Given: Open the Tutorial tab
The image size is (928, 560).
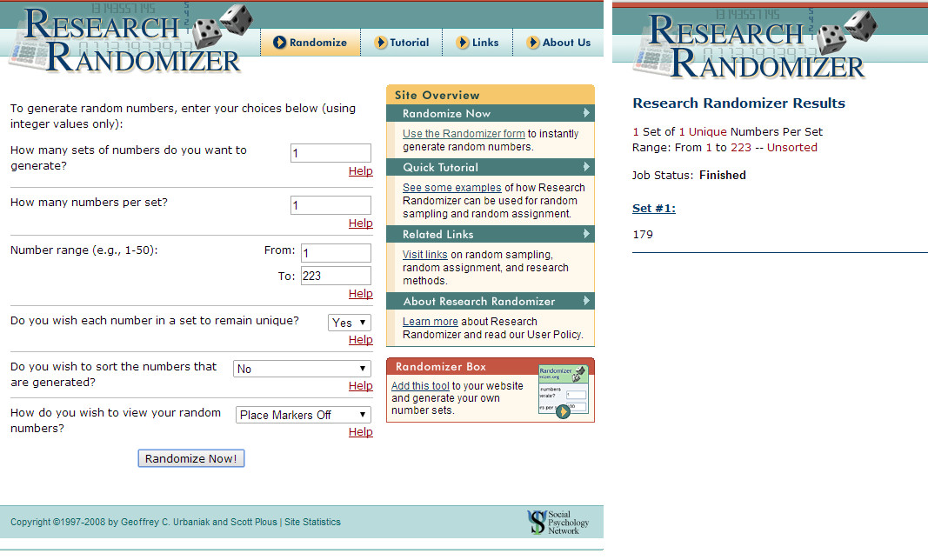Looking at the screenshot, I should click(x=401, y=43).
